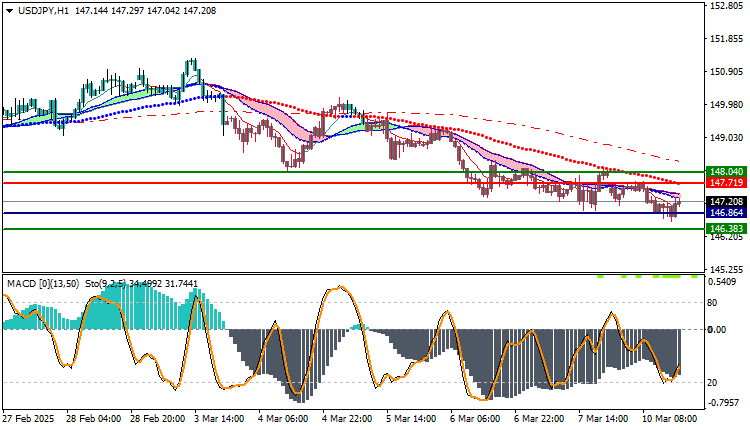
Task: Select the 145.255 price scale value
Action: click(727, 269)
